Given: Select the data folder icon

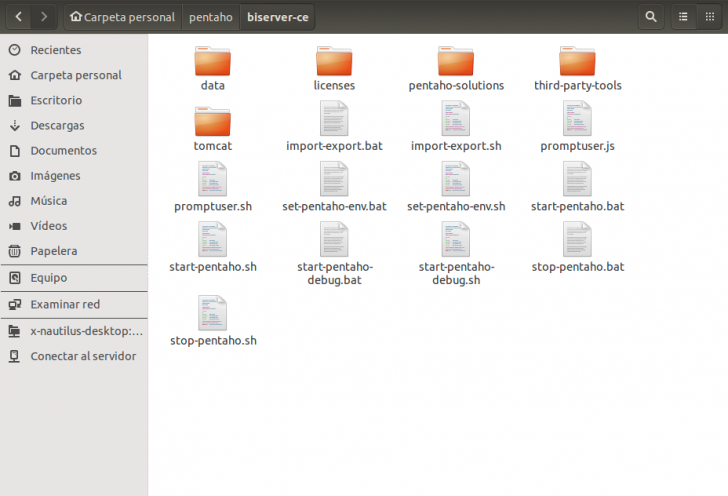Looking at the screenshot, I should coord(213,61).
